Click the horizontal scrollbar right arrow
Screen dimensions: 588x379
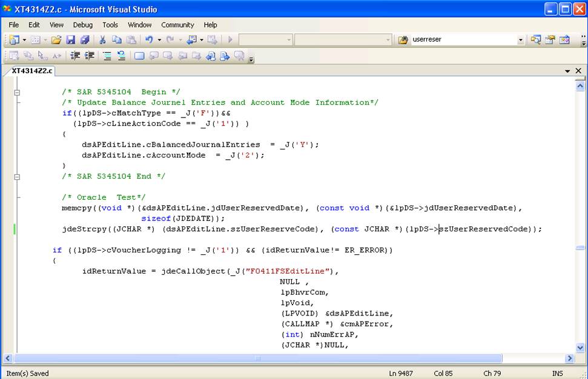(x=570, y=358)
